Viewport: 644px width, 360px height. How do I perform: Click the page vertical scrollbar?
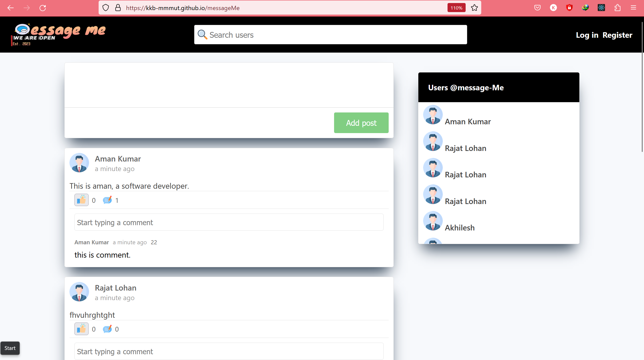coord(642,87)
